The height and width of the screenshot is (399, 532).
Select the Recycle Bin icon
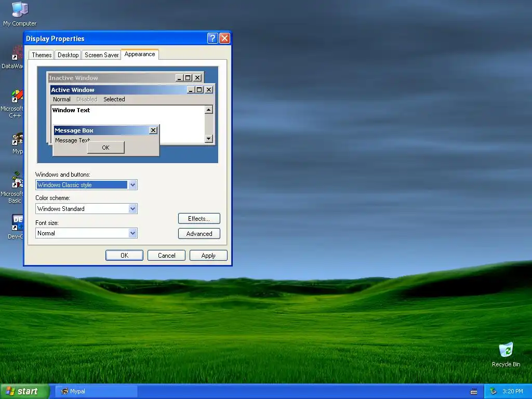point(506,355)
